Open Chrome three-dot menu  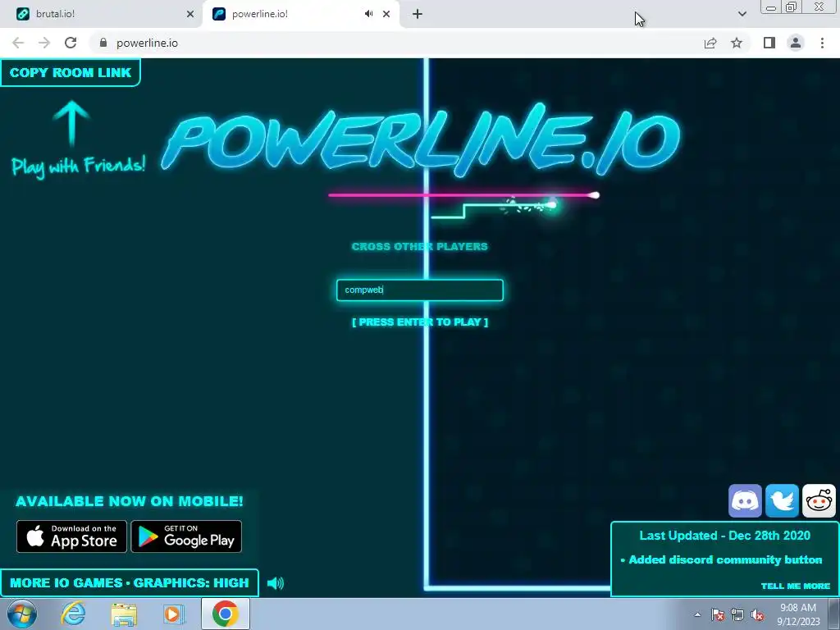click(x=822, y=43)
